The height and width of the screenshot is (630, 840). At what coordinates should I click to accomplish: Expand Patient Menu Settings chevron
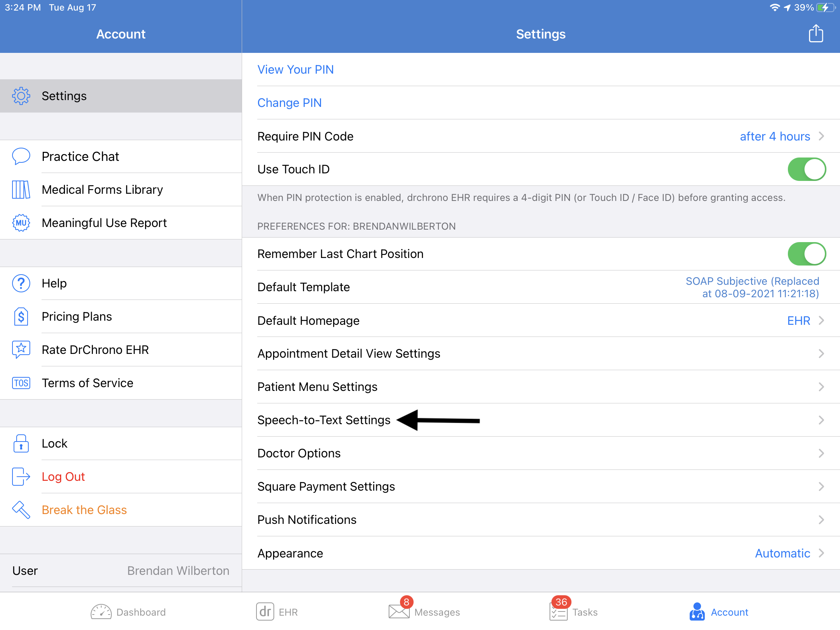coord(821,387)
